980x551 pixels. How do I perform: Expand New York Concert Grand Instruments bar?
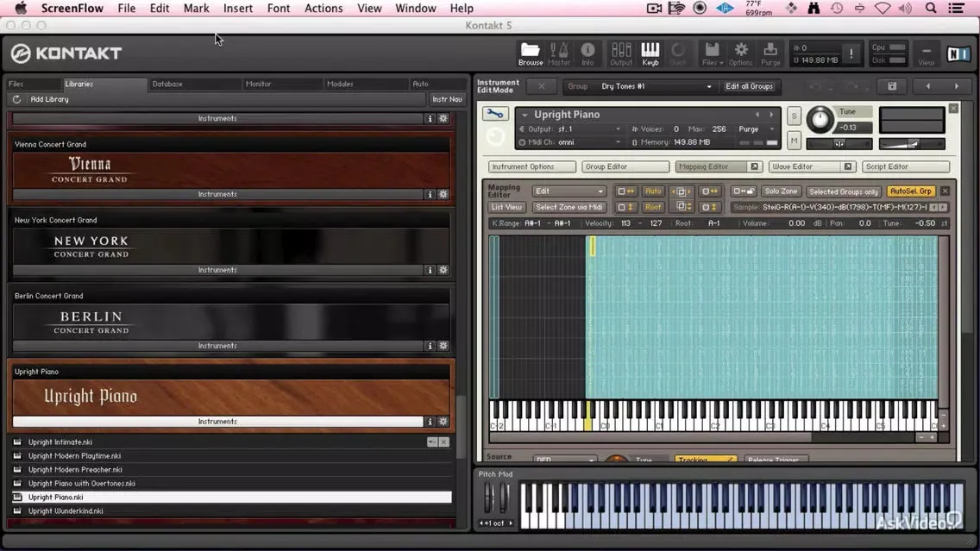tap(217, 270)
